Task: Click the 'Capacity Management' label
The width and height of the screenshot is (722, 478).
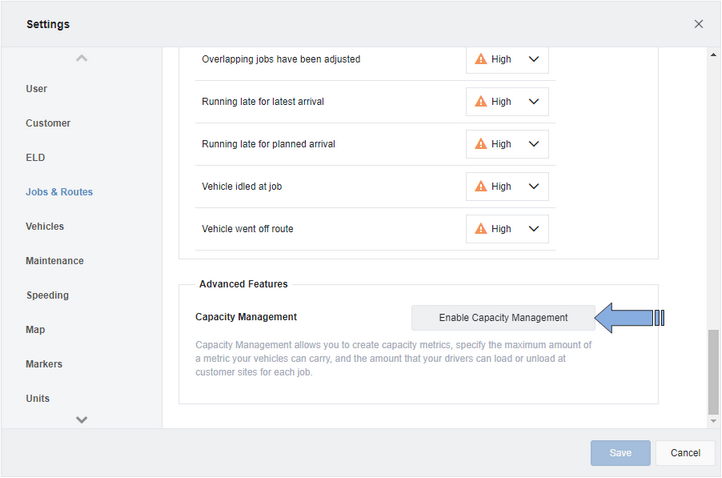Action: click(246, 317)
